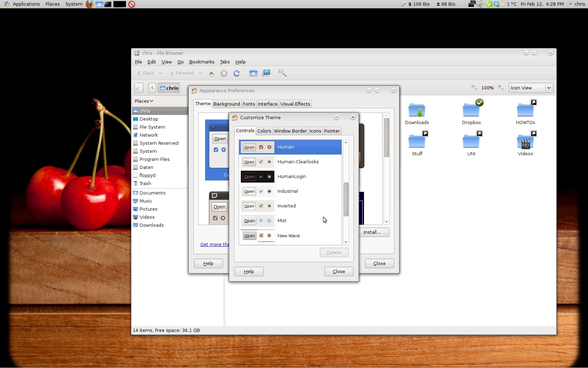
Task: Click the Search magnifier icon in File Browser toolbar
Action: click(x=282, y=73)
